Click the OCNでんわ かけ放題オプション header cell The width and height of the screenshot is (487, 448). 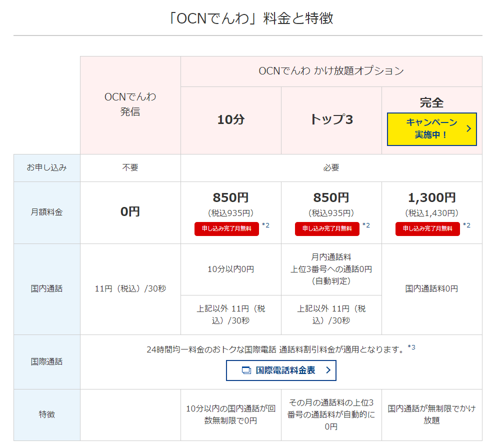[331, 71]
